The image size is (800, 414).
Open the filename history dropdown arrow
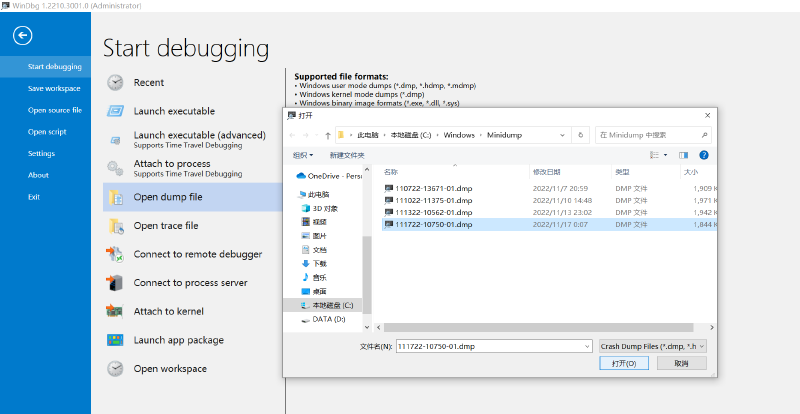pos(587,346)
